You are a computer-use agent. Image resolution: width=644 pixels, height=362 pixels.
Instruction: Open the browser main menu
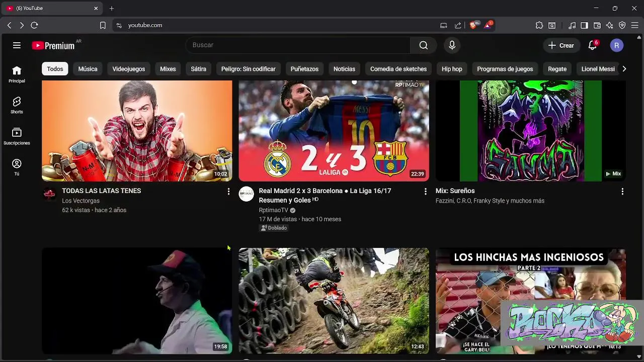pyautogui.click(x=635, y=25)
